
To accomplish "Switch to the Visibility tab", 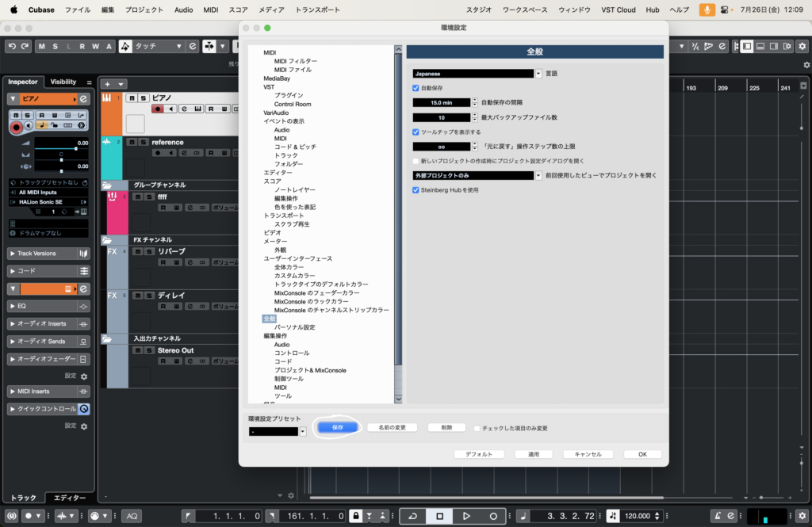I will tap(63, 82).
